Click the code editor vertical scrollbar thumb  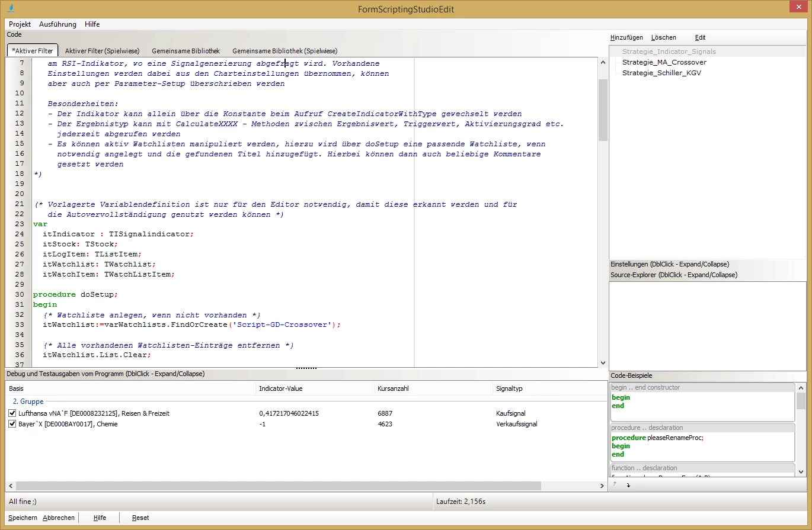coord(603,110)
